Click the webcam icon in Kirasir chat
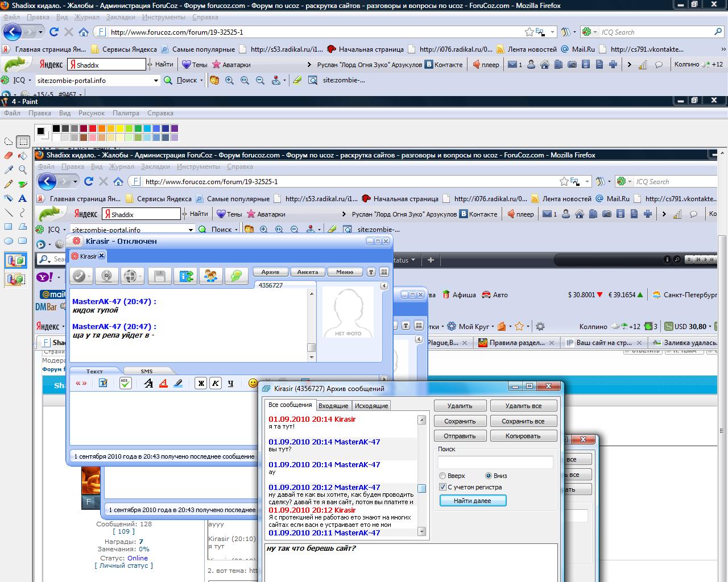The image size is (728, 582). pyautogui.click(x=106, y=276)
